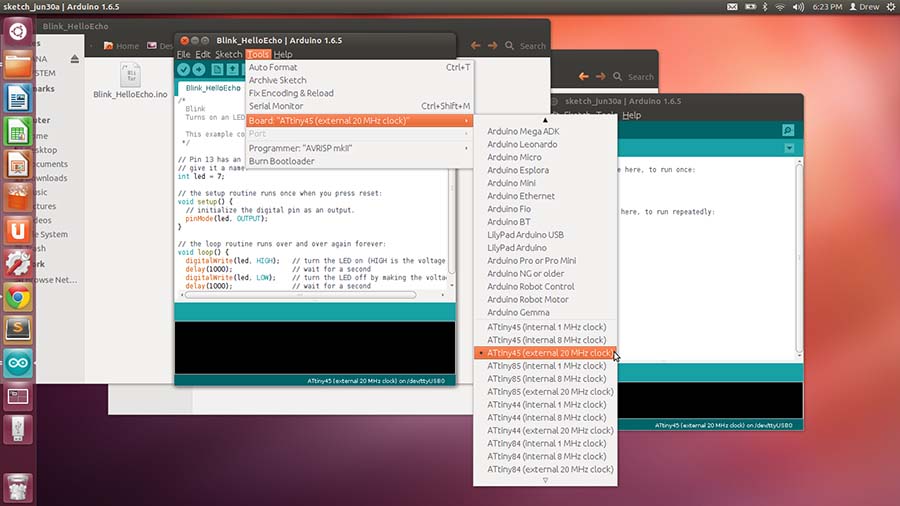Select ATtiny85 (external 20 MHz clock) board
The width and height of the screenshot is (900, 506).
pyautogui.click(x=545, y=391)
